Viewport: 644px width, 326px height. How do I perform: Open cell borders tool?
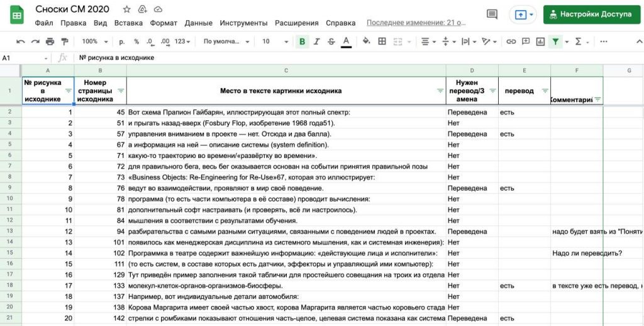(382, 42)
